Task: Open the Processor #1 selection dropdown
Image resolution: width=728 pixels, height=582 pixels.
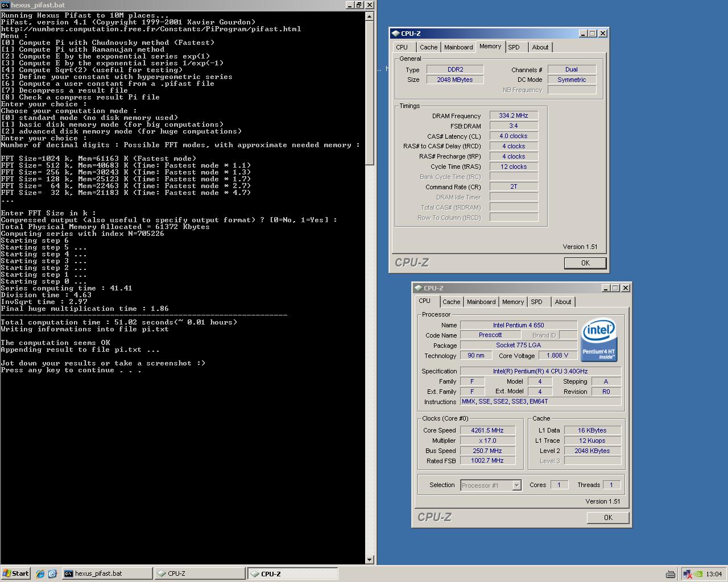Action: (516, 485)
